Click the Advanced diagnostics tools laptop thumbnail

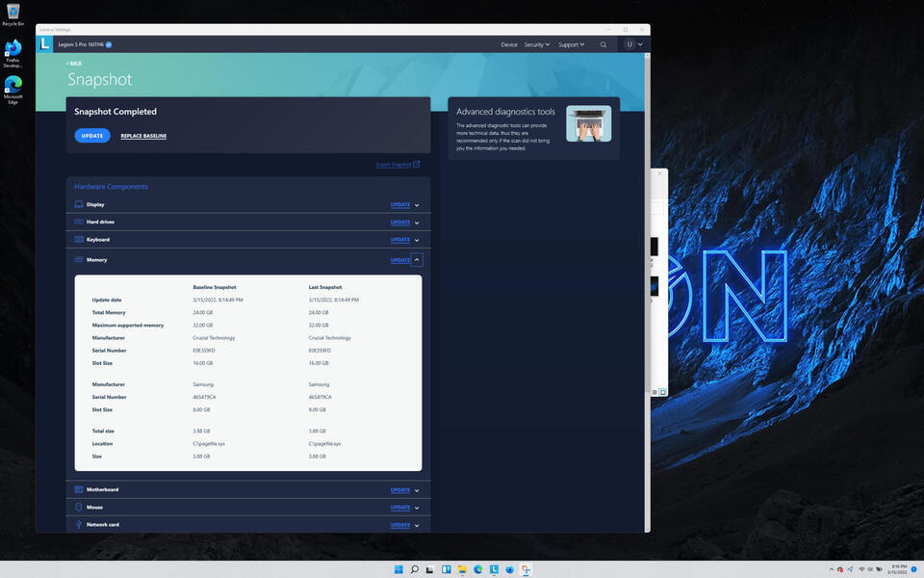[x=589, y=123]
